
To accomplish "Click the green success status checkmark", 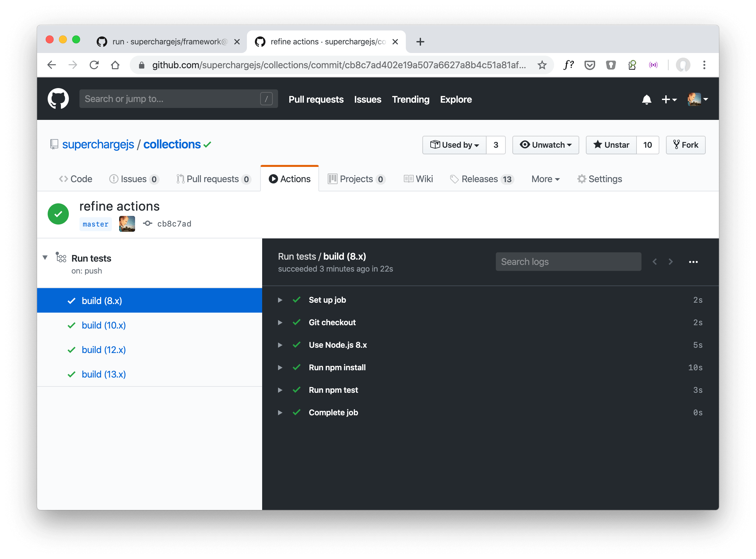I will [x=59, y=214].
